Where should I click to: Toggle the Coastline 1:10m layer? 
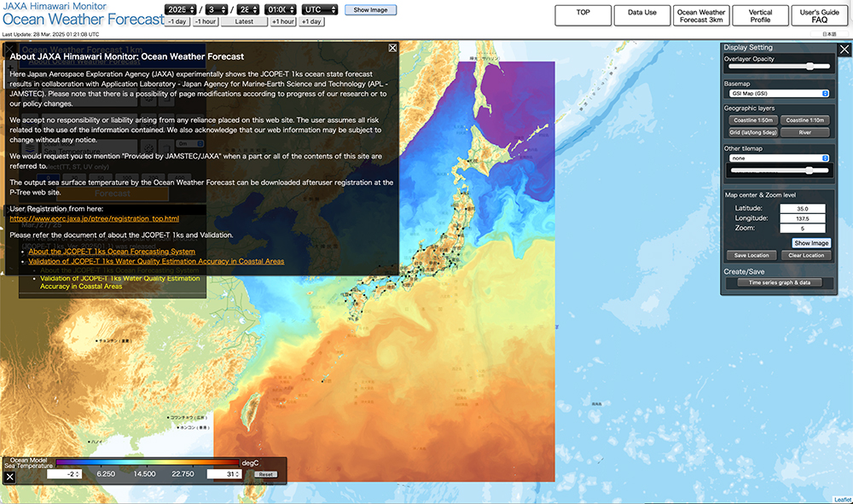click(x=805, y=120)
